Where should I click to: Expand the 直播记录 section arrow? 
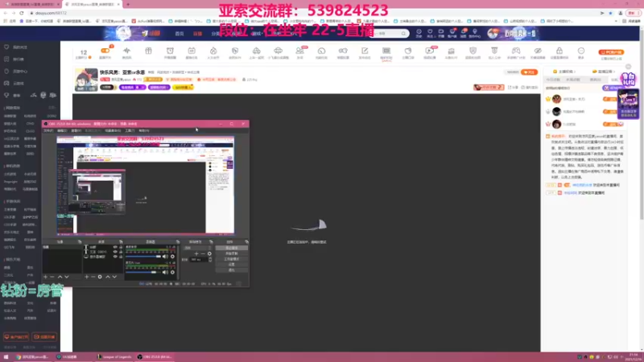click(x=614, y=72)
